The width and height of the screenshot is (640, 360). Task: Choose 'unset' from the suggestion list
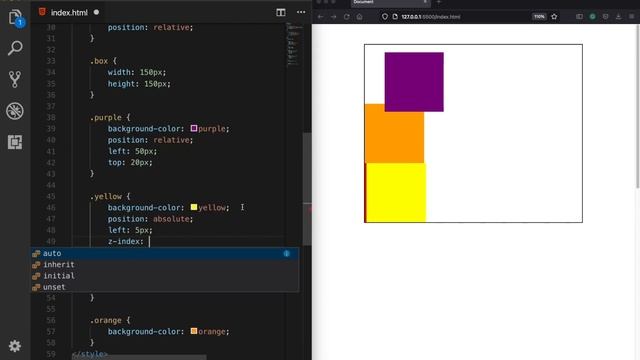(164, 287)
